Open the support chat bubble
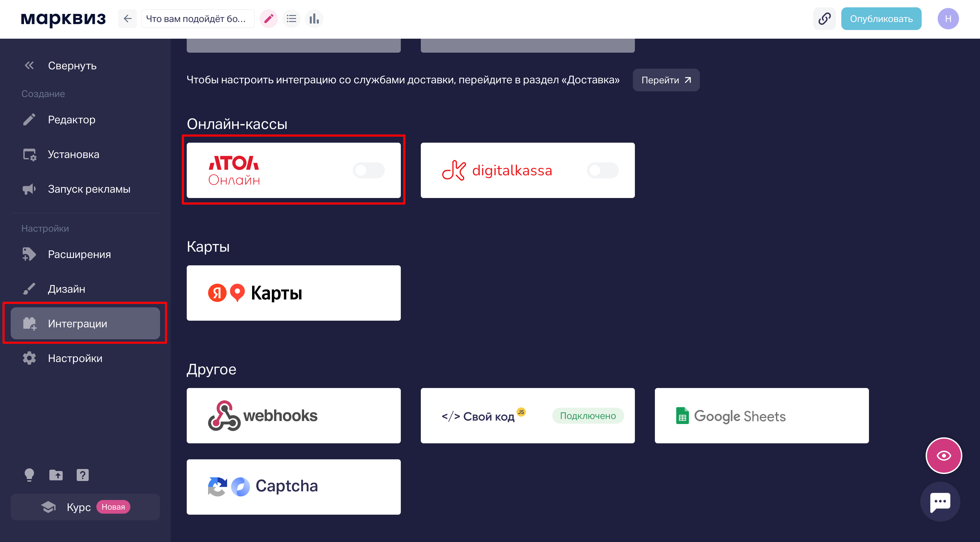 point(940,502)
